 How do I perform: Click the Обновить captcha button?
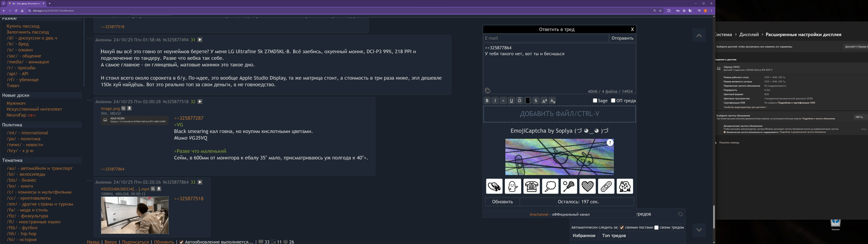coord(502,202)
